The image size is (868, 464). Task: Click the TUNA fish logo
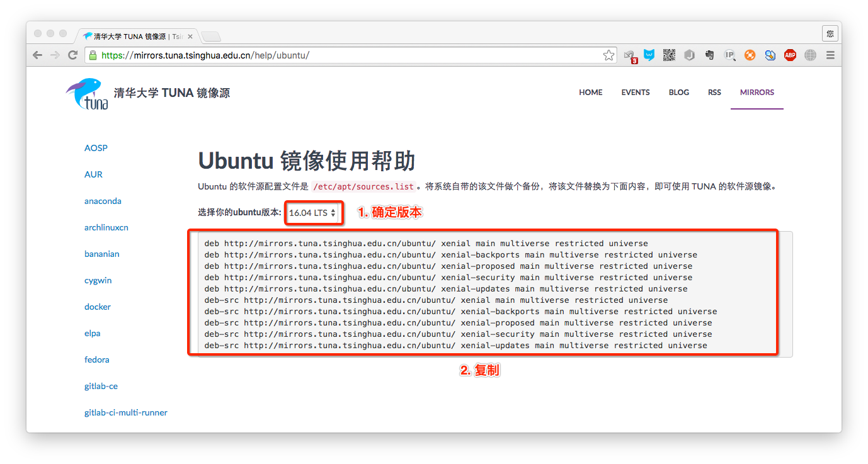(87, 93)
